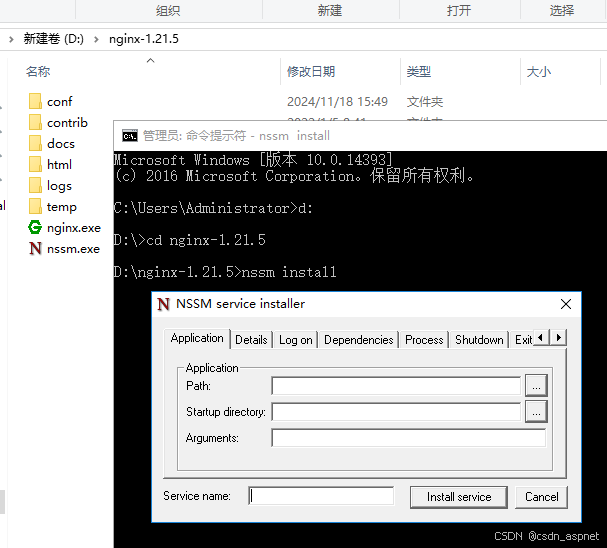Select the nginx.exe file name
Image resolution: width=607 pixels, height=548 pixels.
click(x=74, y=228)
